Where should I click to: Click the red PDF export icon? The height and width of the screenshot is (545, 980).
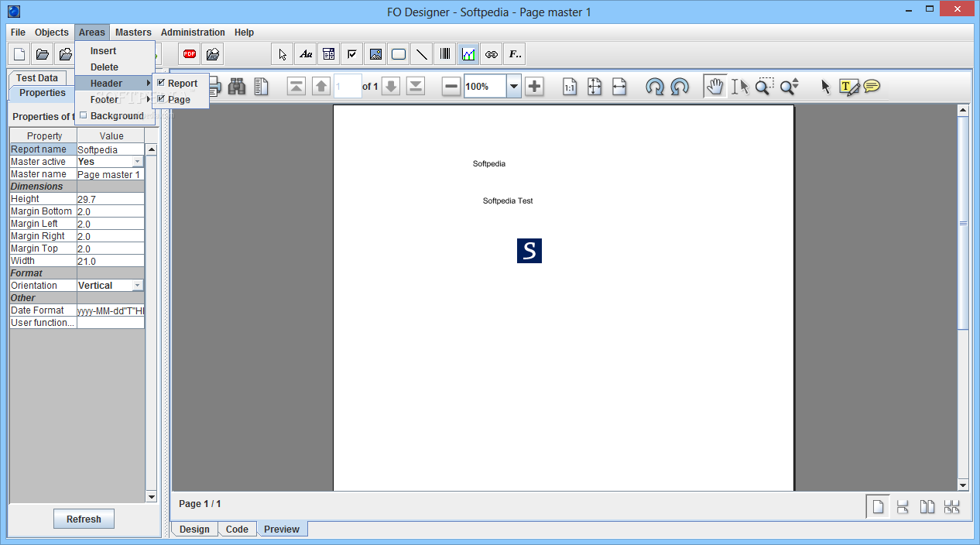(190, 54)
